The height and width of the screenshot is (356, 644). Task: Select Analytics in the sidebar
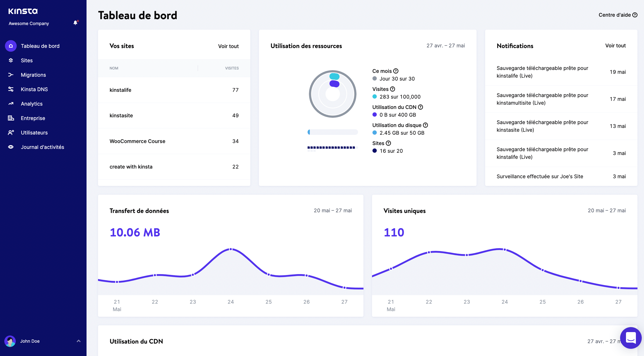point(32,104)
